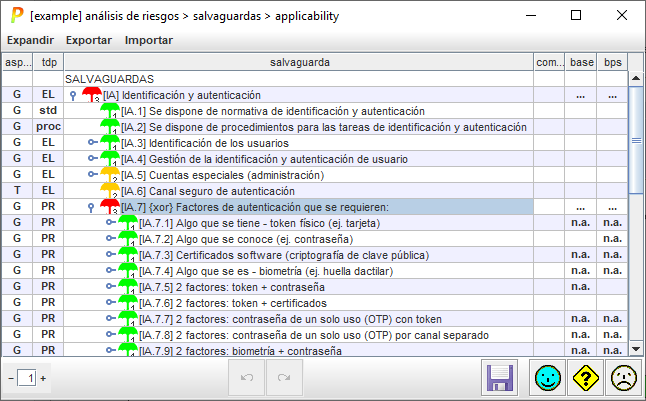Click the red umbrella beside [IA] Identificación

(x=91, y=94)
